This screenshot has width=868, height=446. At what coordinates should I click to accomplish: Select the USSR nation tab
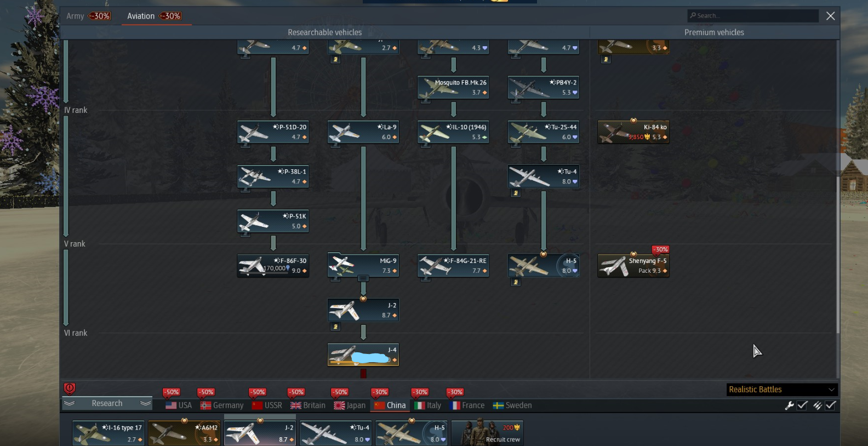267,405
